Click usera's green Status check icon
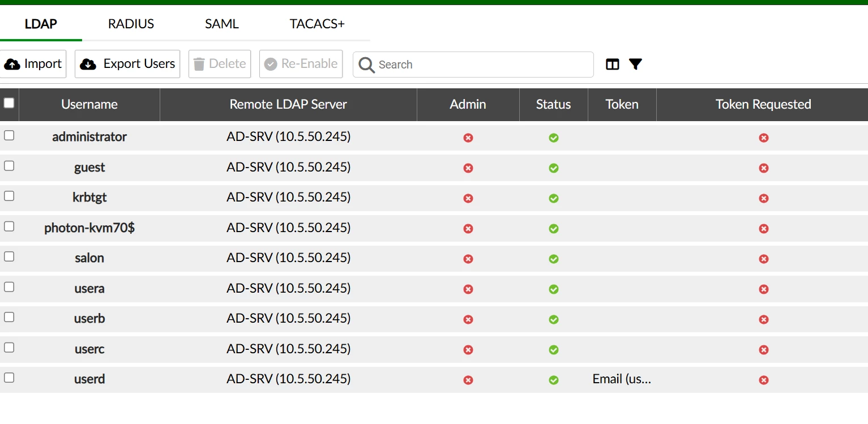 point(554,289)
